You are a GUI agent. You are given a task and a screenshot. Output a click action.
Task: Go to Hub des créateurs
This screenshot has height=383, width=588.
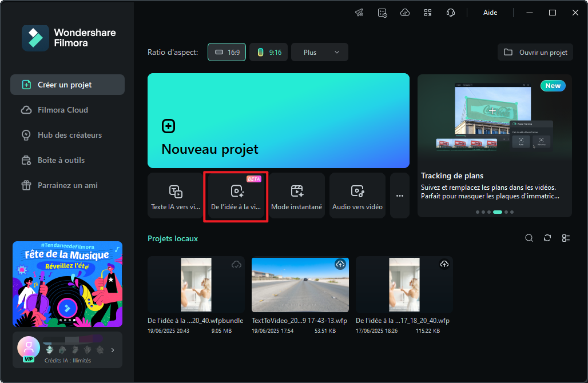(67, 135)
